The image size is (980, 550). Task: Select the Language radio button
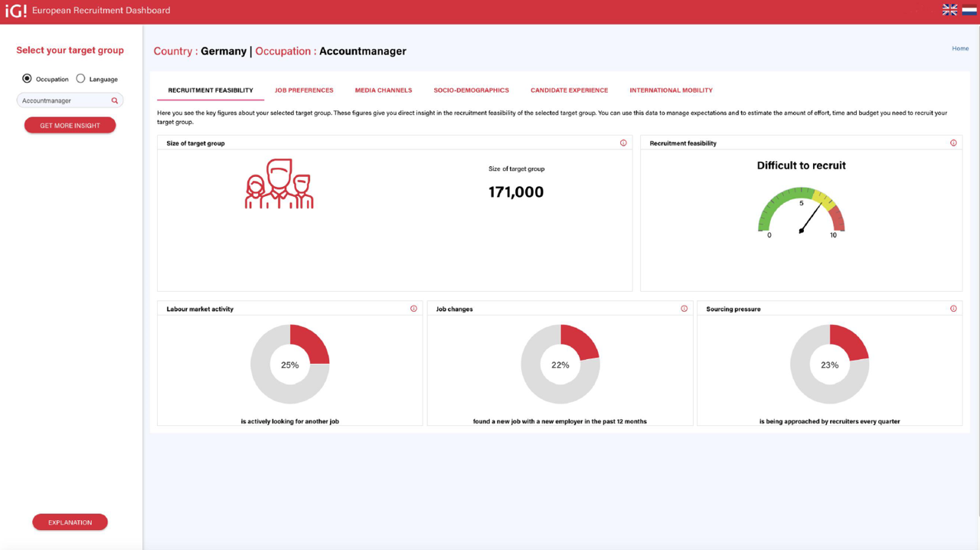(80, 78)
